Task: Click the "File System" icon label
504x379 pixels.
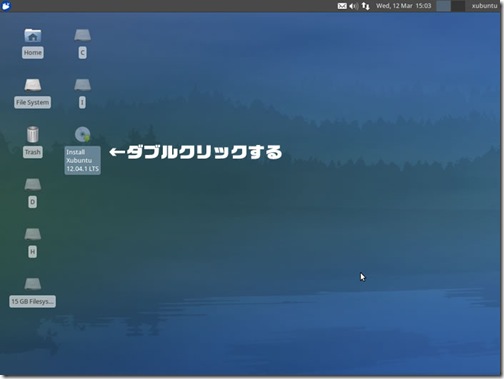Action: [x=33, y=102]
